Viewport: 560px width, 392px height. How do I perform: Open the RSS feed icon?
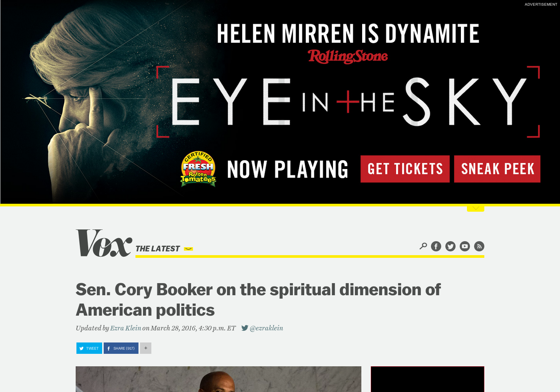(x=479, y=246)
